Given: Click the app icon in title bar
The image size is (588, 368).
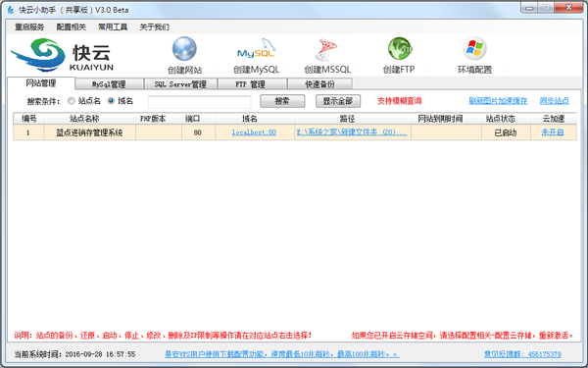Looking at the screenshot, I should click(x=11, y=10).
